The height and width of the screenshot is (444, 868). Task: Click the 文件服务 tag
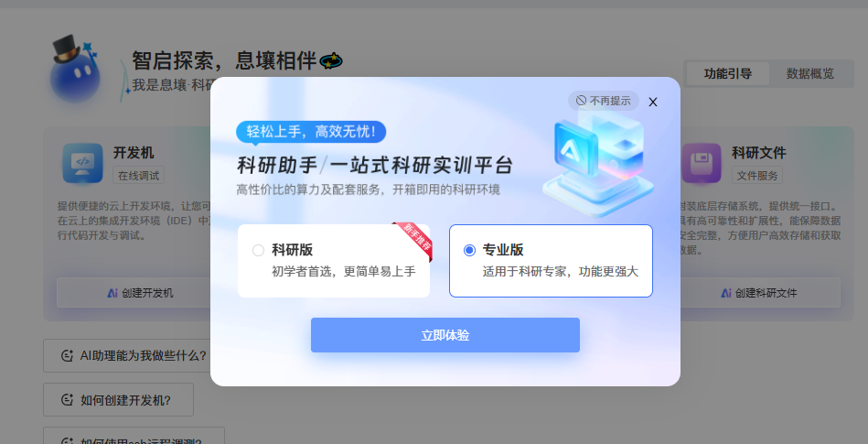coord(756,176)
